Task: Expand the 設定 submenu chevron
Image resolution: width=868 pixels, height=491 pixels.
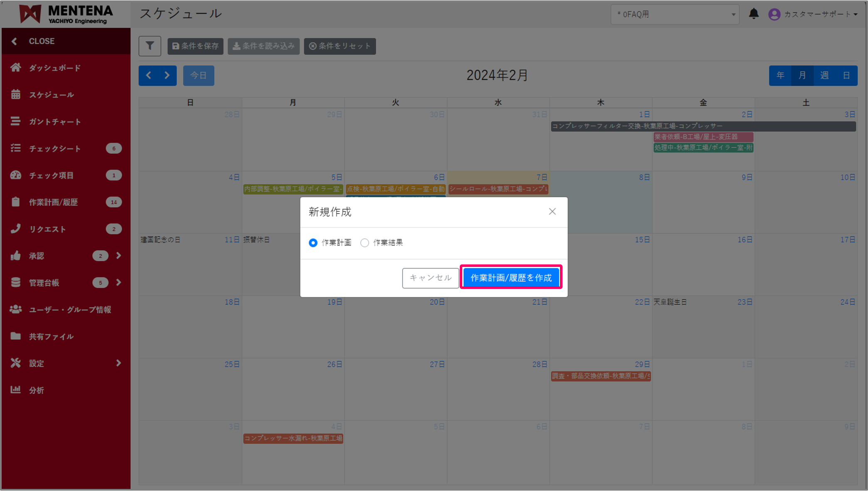Action: (119, 363)
